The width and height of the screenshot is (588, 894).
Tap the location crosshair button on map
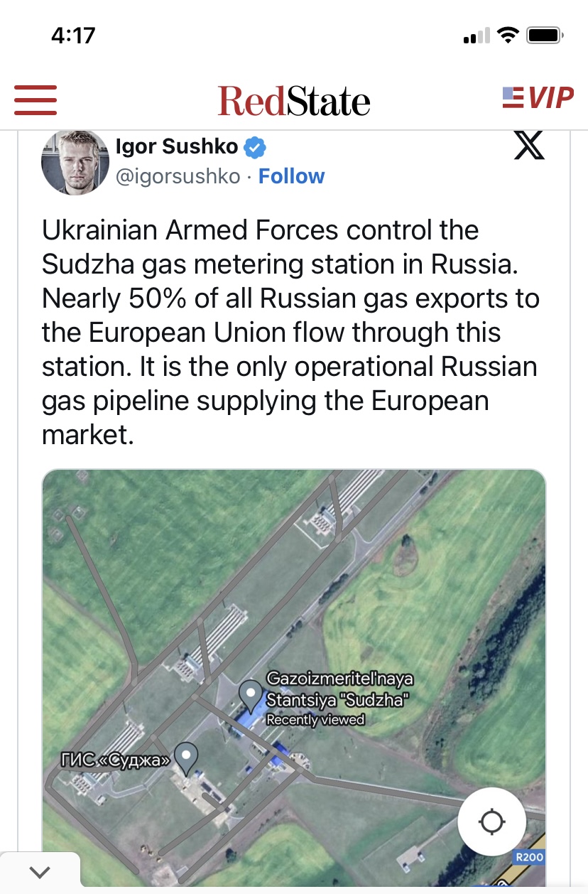(x=491, y=822)
